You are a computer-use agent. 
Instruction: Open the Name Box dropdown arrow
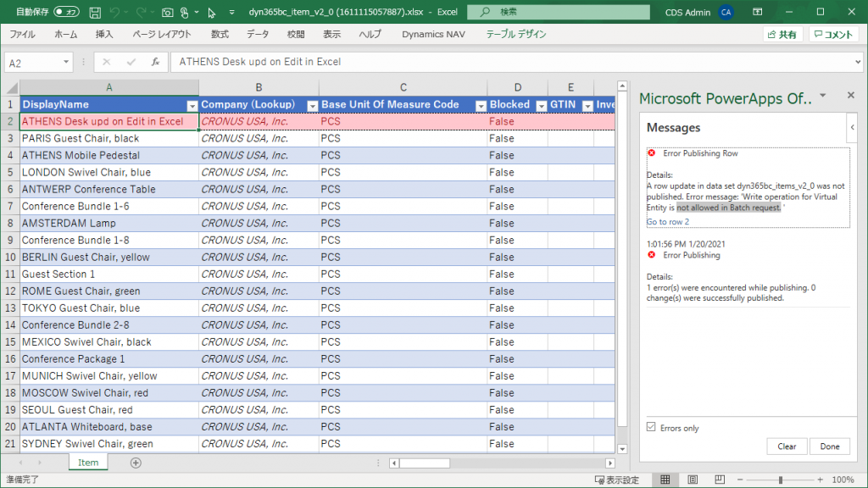click(x=66, y=62)
